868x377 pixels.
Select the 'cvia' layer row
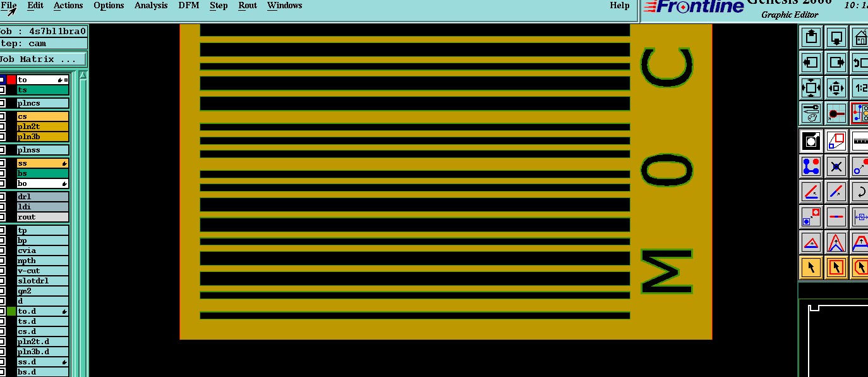[x=42, y=250]
